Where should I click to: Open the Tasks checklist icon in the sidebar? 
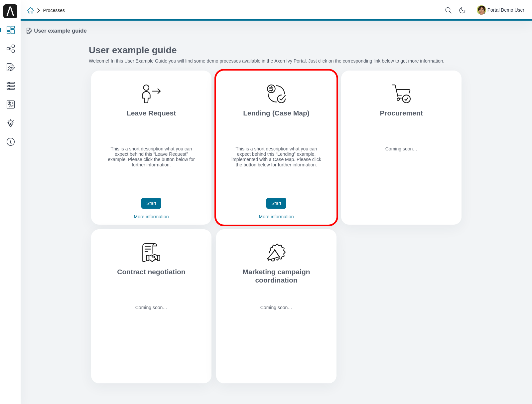(x=11, y=67)
